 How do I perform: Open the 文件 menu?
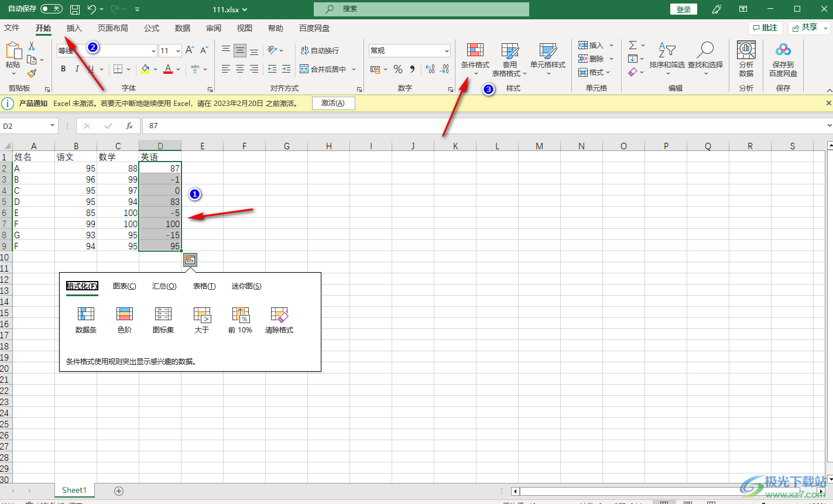point(12,28)
